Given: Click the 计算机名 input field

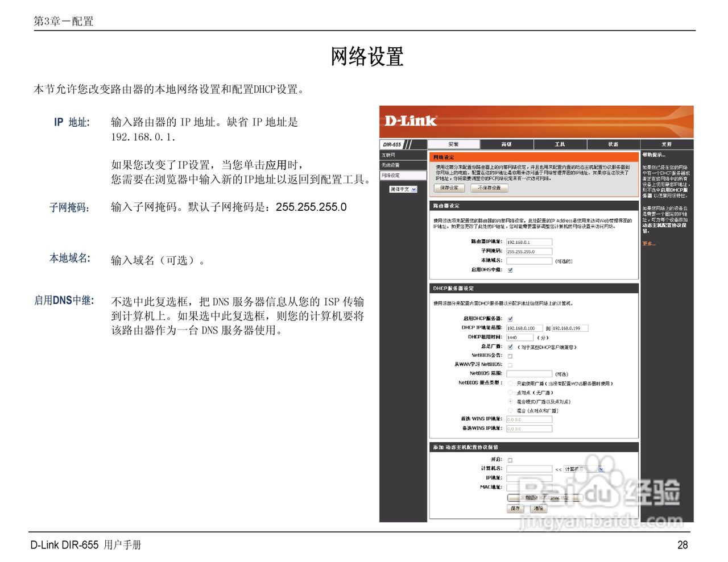Looking at the screenshot, I should coord(529,469).
